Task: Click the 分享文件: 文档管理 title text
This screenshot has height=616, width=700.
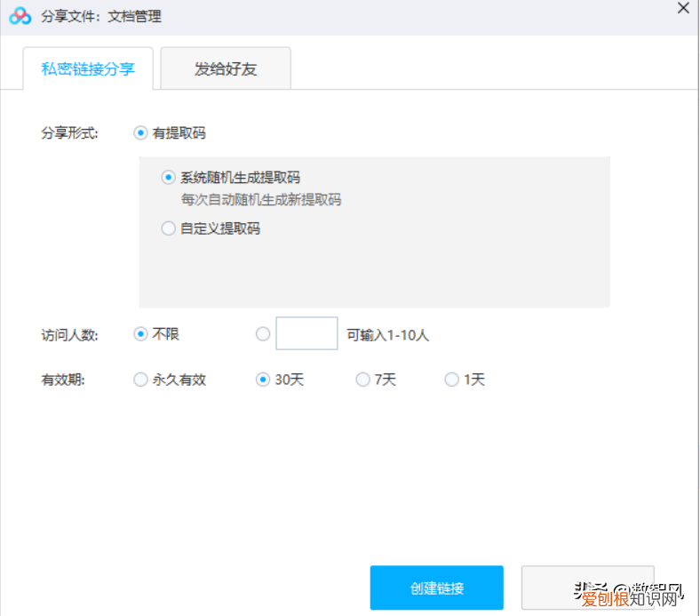Action: click(x=101, y=17)
